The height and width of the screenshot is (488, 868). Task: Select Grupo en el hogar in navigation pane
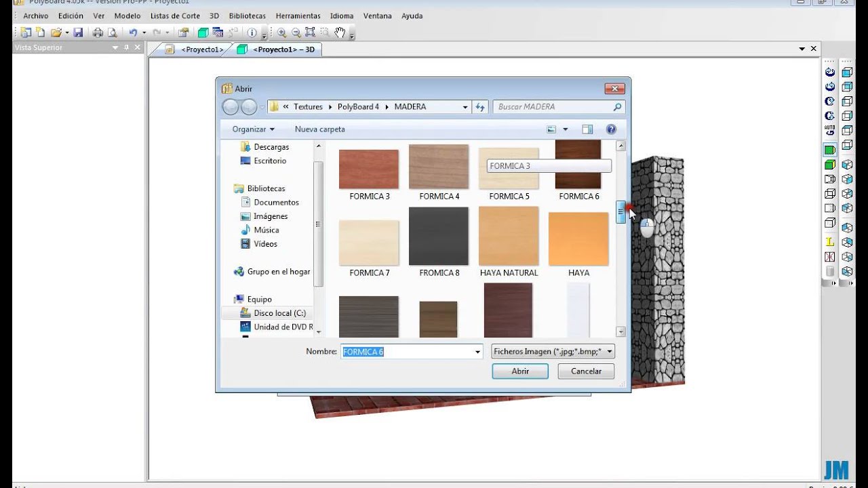click(x=279, y=271)
